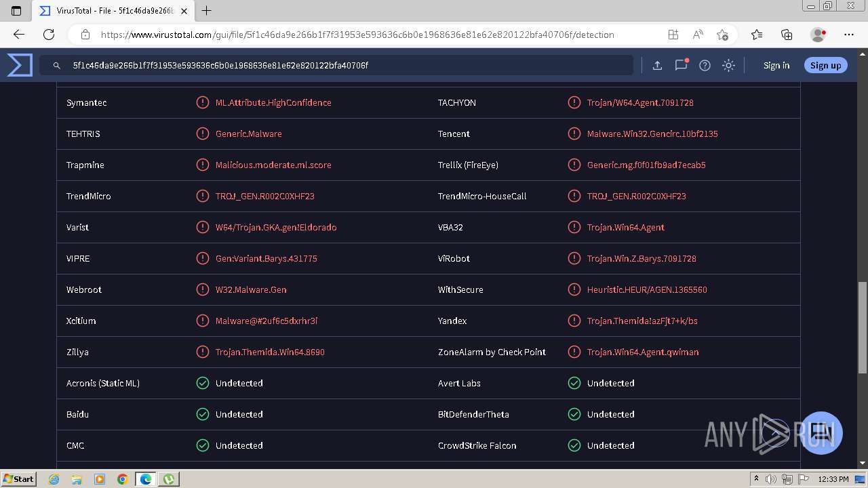The image size is (868, 488).
Task: Toggle the light/dark theme sun icon
Action: (x=728, y=66)
